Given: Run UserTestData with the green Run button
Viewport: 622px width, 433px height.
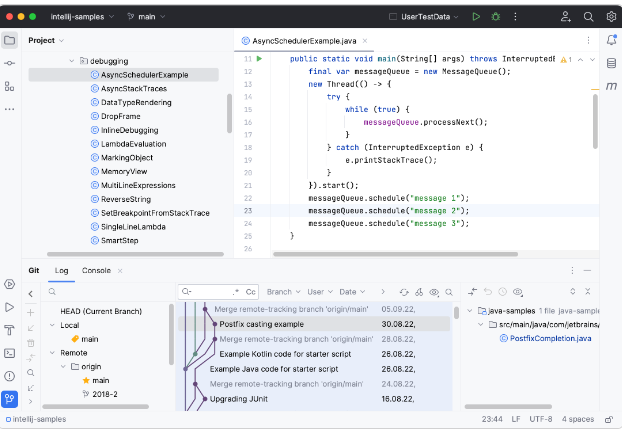Looking at the screenshot, I should pos(476,17).
